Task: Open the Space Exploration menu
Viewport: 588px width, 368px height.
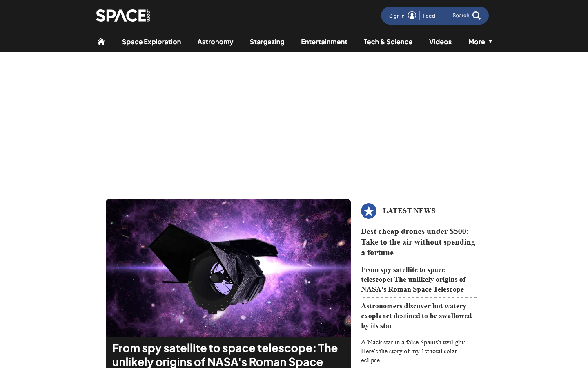Action: (x=151, y=42)
